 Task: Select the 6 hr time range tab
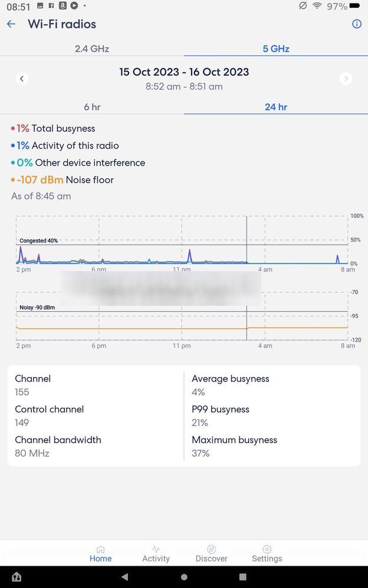(91, 107)
